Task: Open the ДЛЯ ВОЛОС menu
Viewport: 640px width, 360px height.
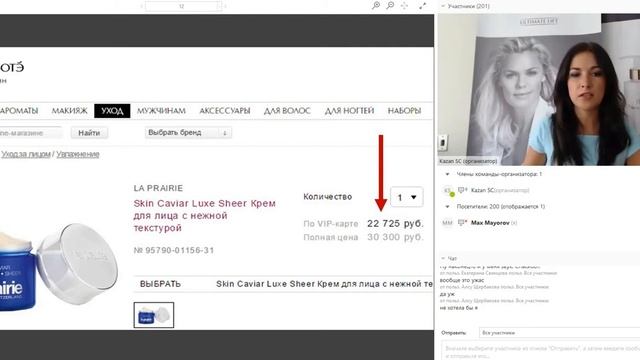Action: point(287,111)
